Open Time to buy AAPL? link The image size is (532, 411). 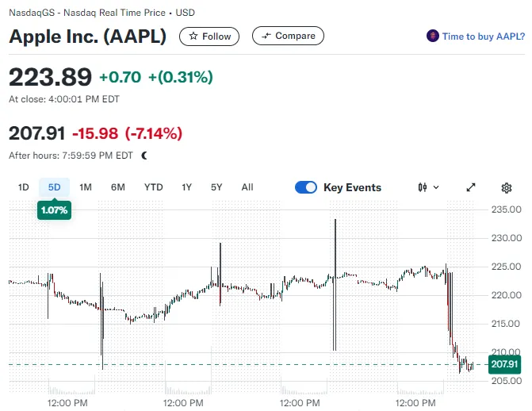483,36
